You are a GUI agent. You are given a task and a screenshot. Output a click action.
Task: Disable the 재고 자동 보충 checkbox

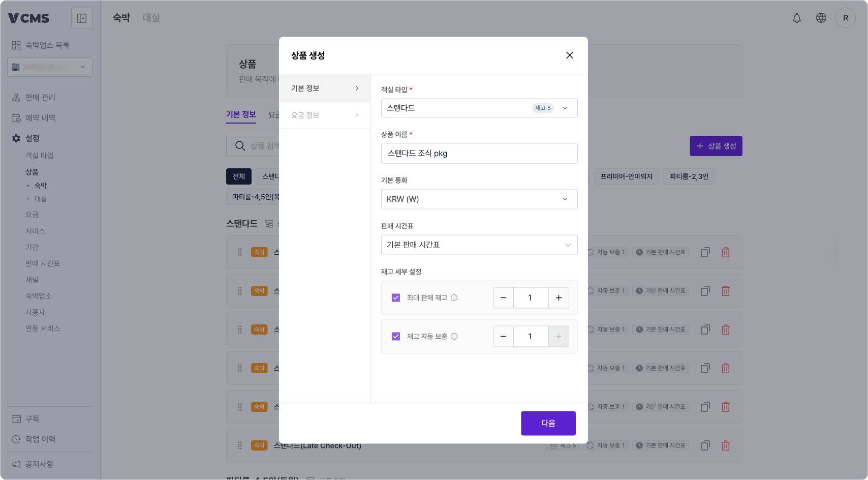coord(395,336)
